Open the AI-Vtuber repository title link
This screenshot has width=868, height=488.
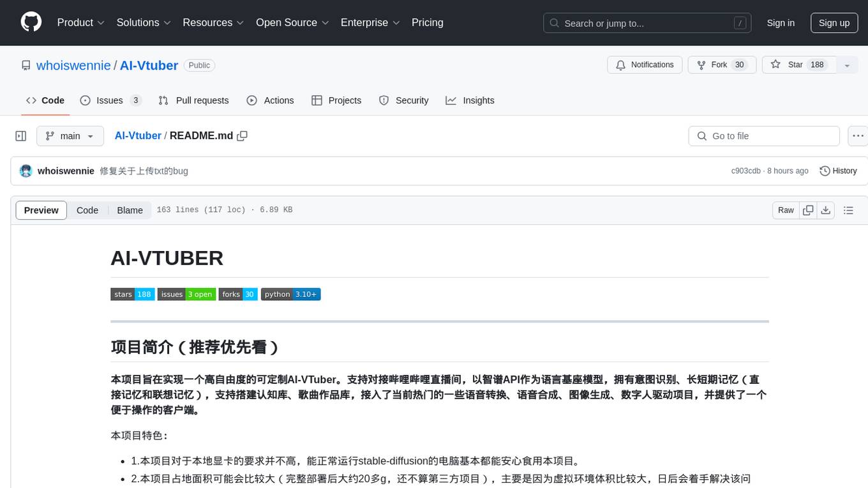coord(149,65)
